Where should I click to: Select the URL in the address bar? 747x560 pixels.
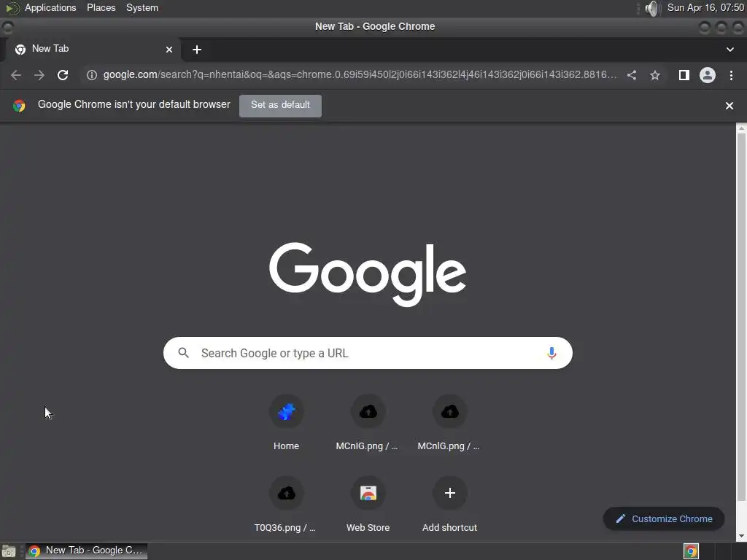(360, 75)
